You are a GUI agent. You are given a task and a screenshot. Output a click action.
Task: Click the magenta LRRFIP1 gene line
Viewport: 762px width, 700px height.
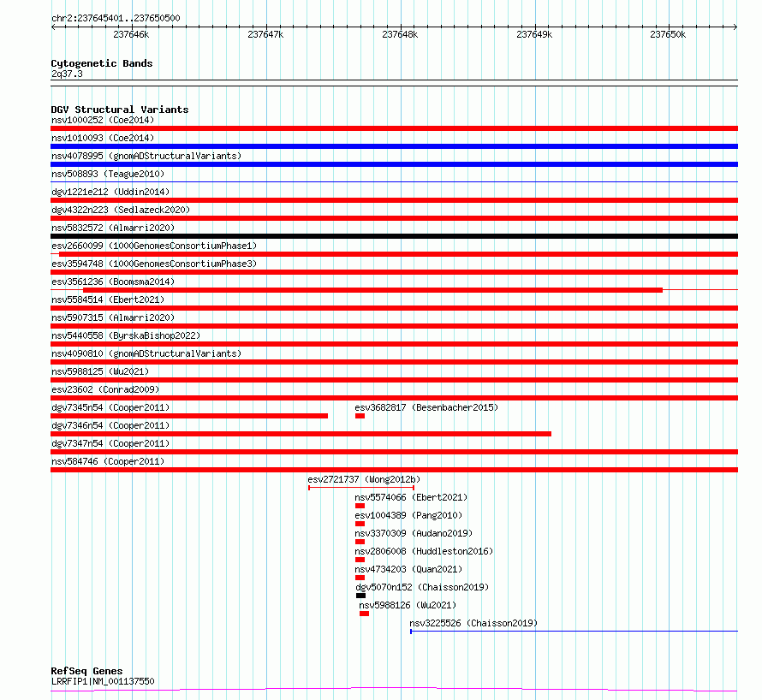pos(394,690)
